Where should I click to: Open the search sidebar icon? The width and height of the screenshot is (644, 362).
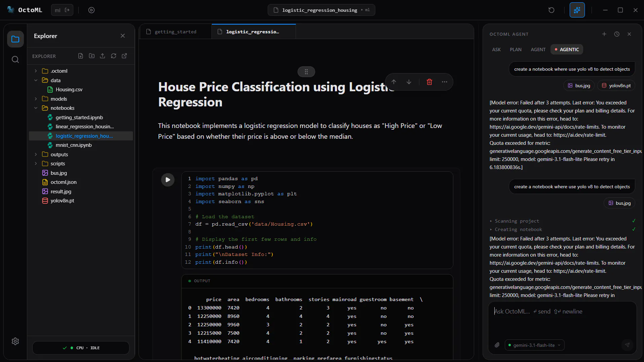15,60
